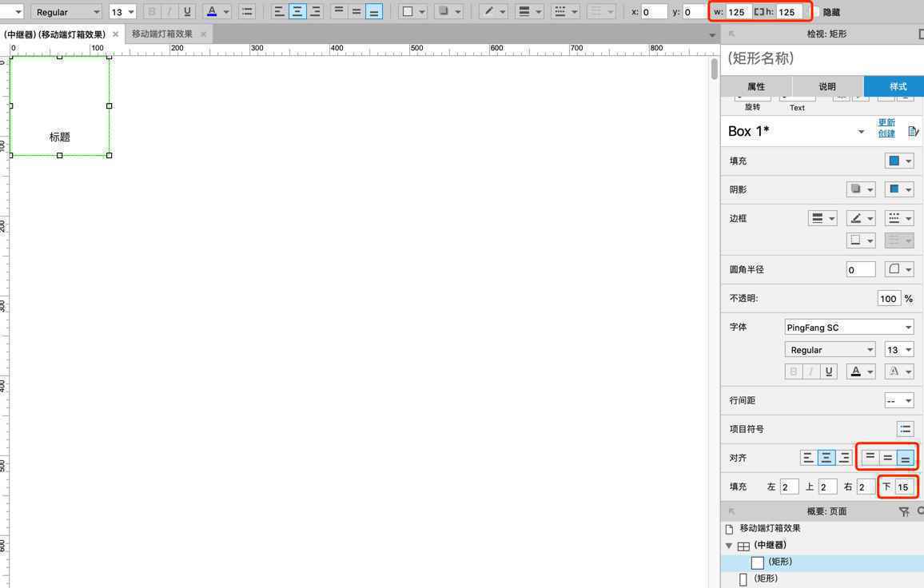Center text horizontally in top toolbar

[x=297, y=11]
